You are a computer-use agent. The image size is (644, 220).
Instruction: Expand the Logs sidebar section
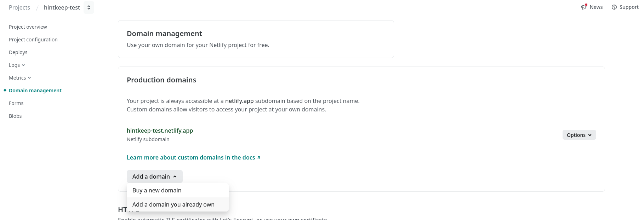pos(17,65)
